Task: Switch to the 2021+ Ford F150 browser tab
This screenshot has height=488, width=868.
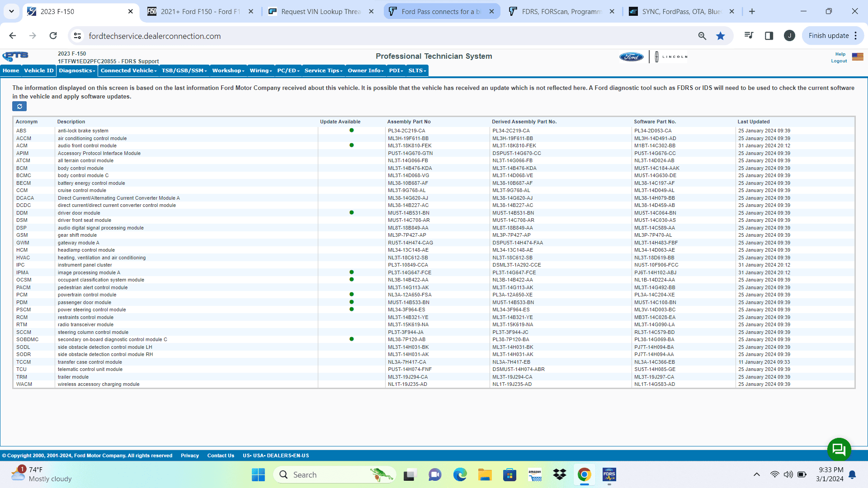Action: (195, 11)
